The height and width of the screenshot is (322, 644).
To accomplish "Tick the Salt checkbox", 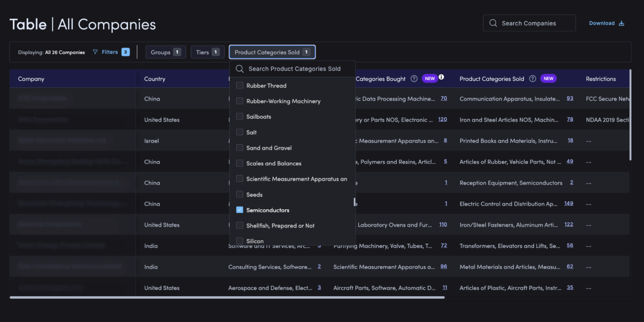I will tap(240, 132).
